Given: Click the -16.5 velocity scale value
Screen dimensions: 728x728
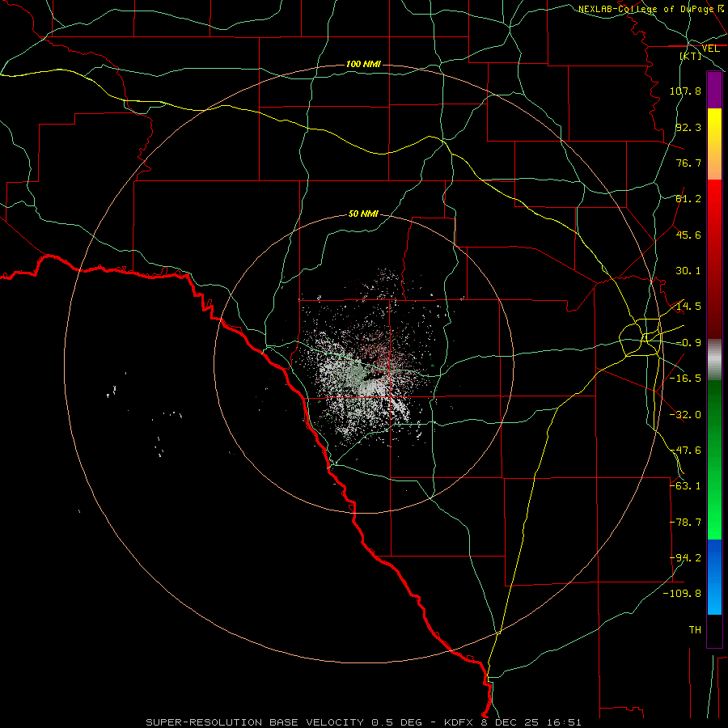Looking at the screenshot, I should pyautogui.click(x=685, y=379).
